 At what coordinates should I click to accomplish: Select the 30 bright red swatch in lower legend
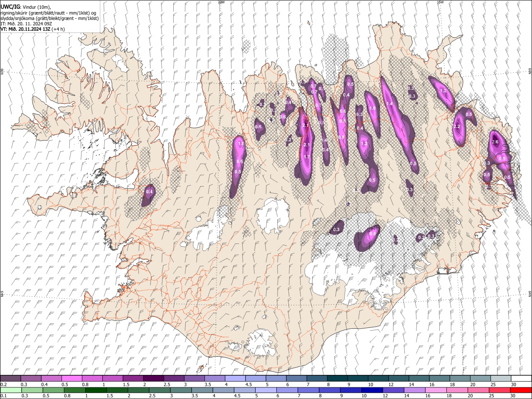pos(521,390)
